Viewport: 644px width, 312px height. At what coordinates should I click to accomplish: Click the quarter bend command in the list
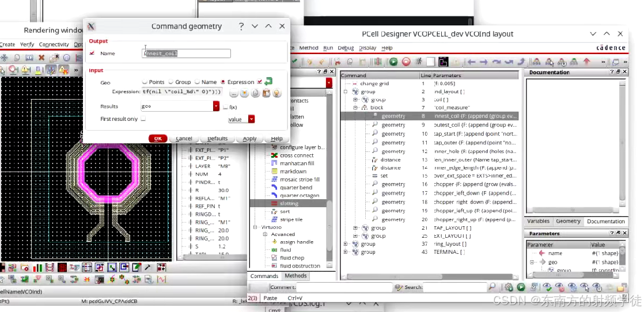[x=296, y=187]
